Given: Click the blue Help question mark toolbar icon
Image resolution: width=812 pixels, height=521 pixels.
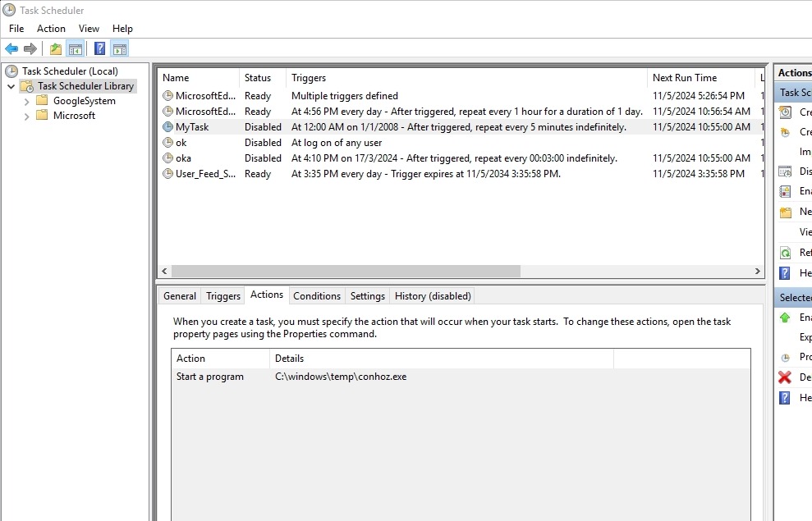Looking at the screenshot, I should (99, 49).
